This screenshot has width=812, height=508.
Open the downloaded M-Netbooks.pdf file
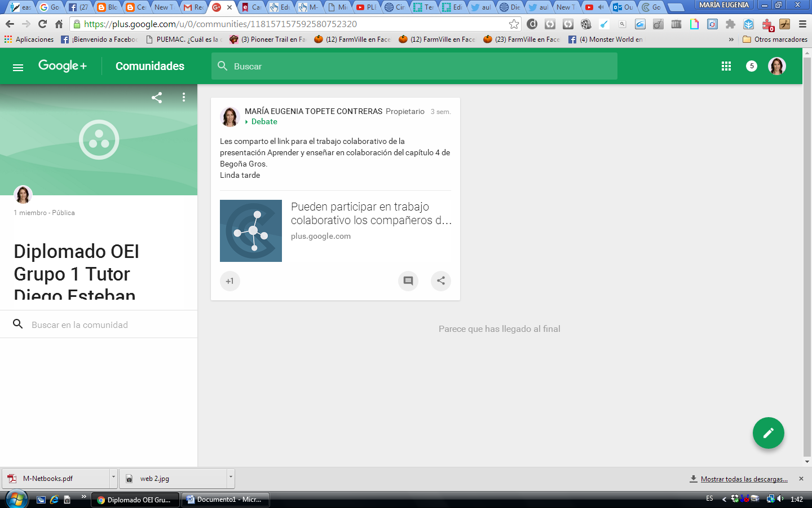coord(56,479)
